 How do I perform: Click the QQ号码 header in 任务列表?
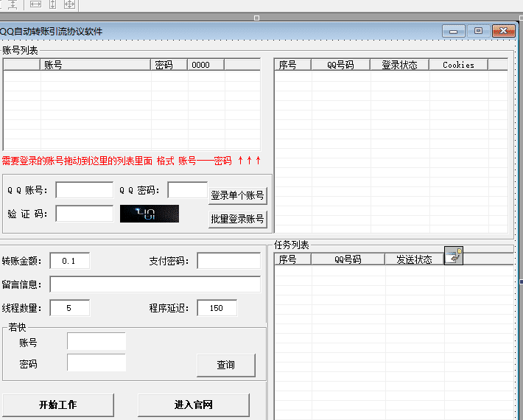(x=348, y=259)
